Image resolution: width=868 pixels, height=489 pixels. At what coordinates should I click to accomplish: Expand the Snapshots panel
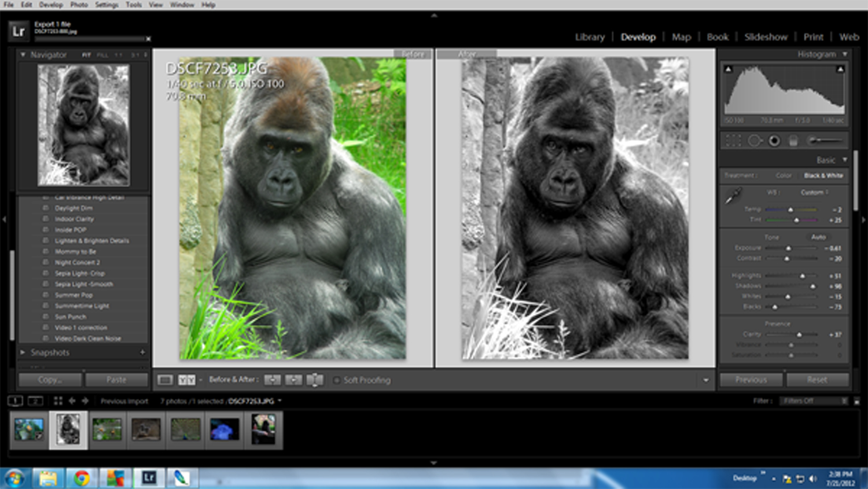[x=23, y=352]
